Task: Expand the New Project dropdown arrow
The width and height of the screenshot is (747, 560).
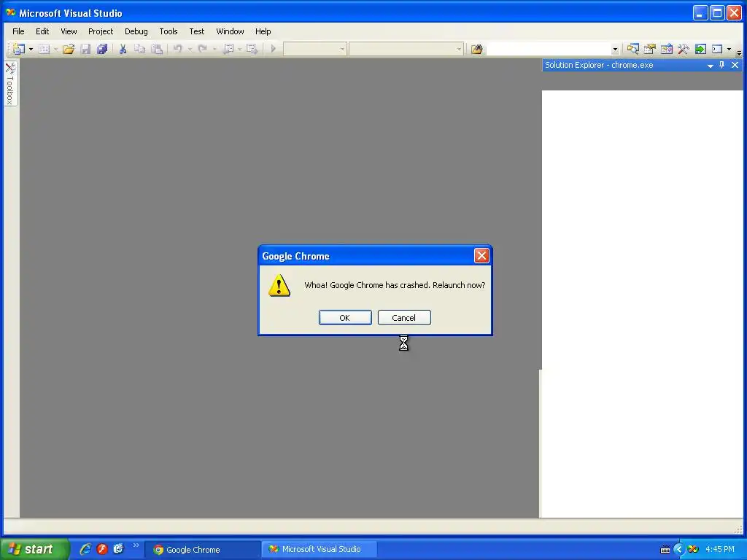Action: (x=31, y=49)
